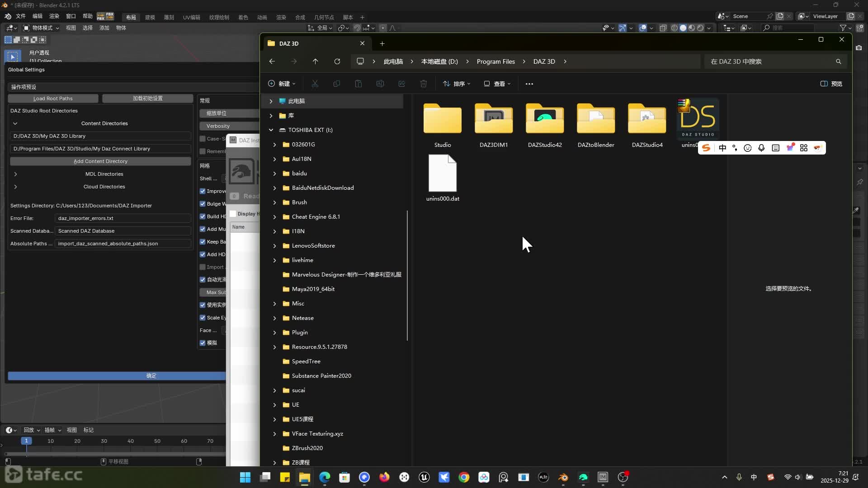Open the explorer more options ellipsis

[529, 84]
